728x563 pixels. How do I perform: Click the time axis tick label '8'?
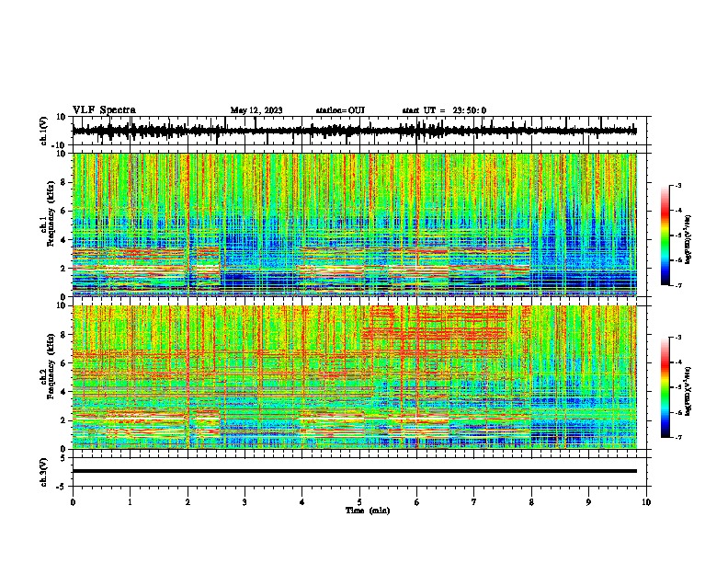click(x=531, y=502)
